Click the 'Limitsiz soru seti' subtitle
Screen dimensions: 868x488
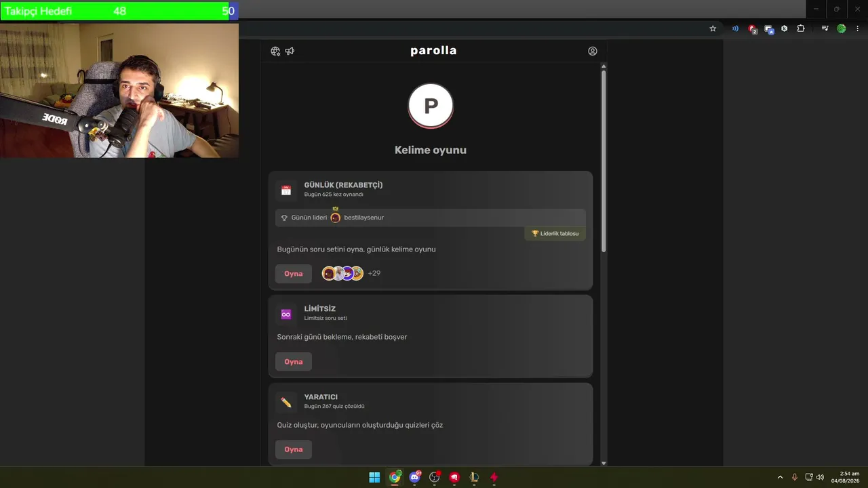pos(325,319)
